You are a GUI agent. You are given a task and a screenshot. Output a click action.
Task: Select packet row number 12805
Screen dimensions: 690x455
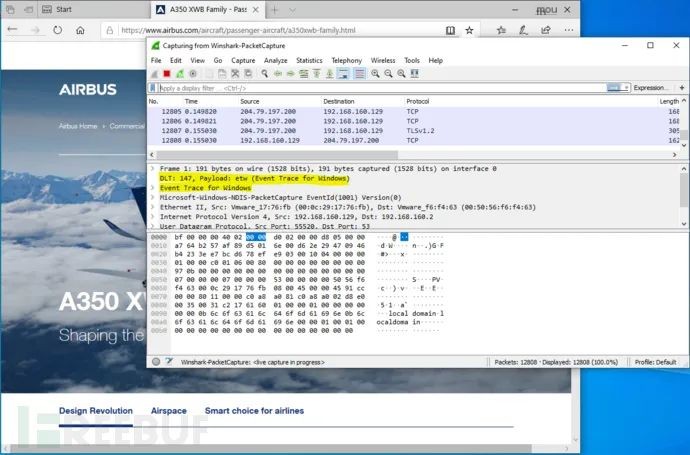414,112
